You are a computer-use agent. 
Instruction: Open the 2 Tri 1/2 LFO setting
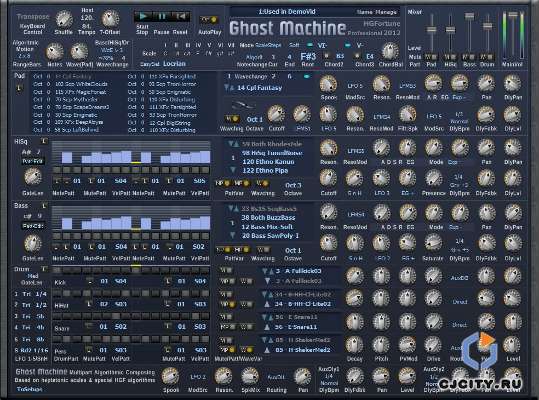click(x=31, y=305)
